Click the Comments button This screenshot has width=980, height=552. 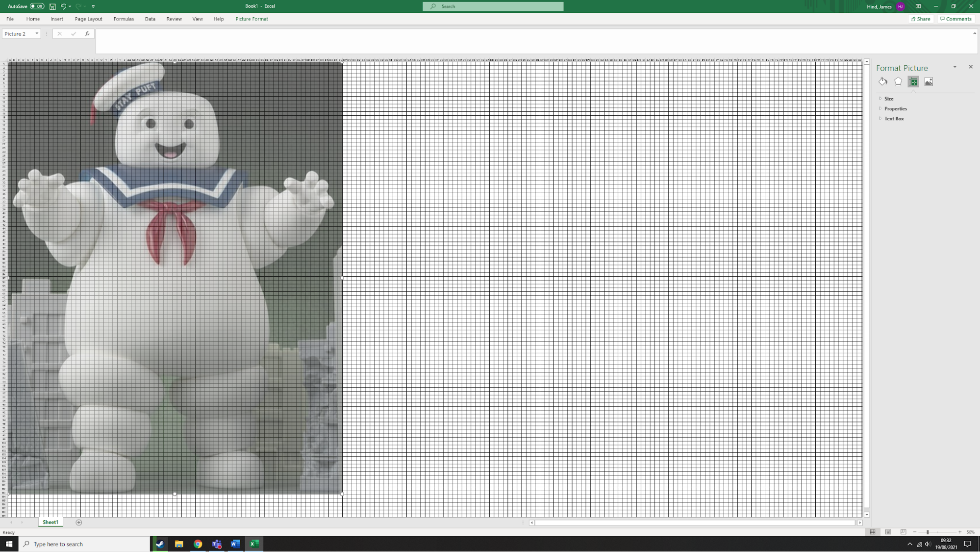click(956, 19)
